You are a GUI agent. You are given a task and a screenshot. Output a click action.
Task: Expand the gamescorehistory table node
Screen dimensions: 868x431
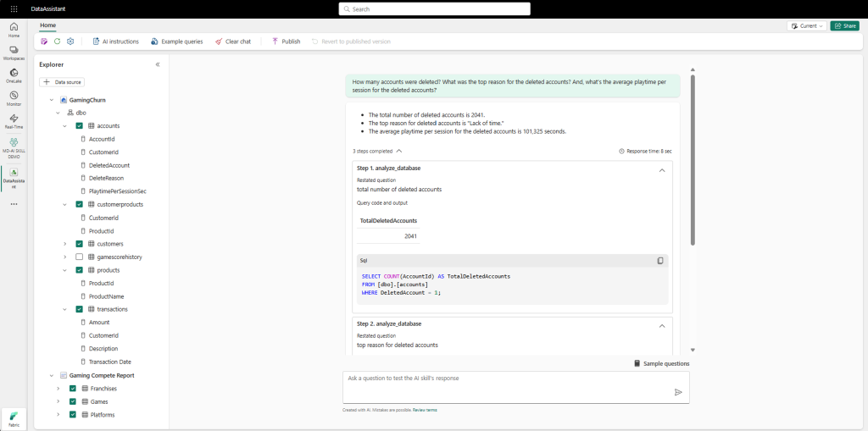[x=64, y=257]
